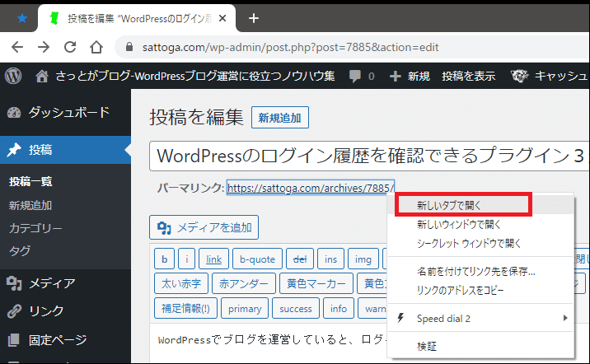Choose 名前を付けてリンク先を保存...
The image size is (590, 364).
pyautogui.click(x=481, y=271)
